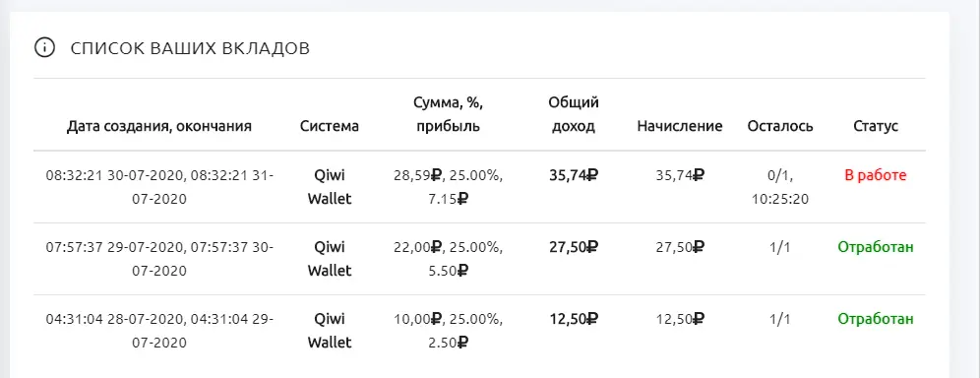Click the info icon beside the deposits list title
Image resolution: width=980 pixels, height=378 pixels.
point(43,48)
